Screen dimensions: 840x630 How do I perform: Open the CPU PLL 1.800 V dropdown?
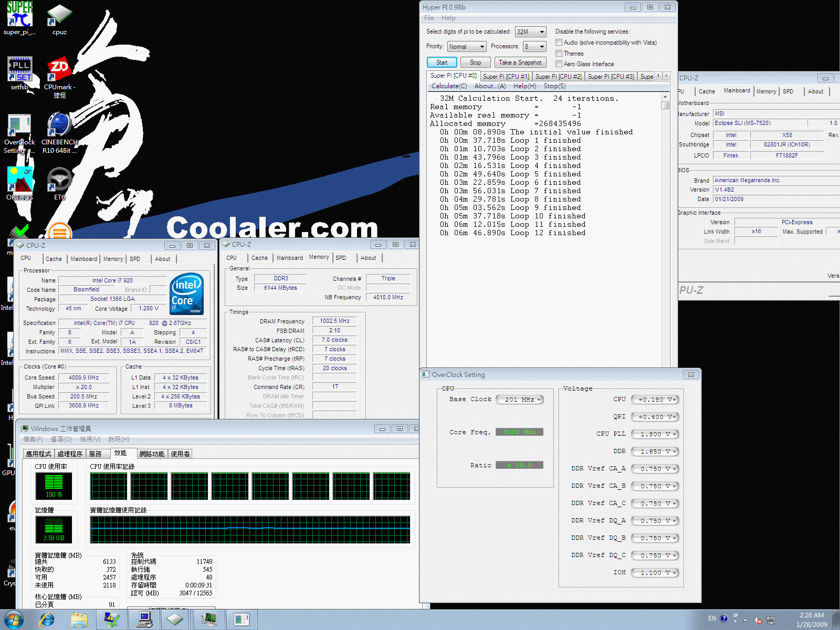[655, 434]
